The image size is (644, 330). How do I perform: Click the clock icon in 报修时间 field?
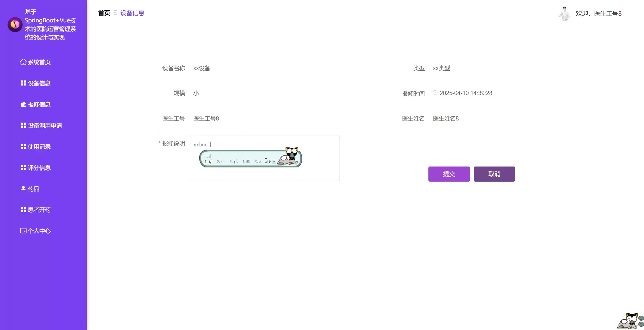pos(435,93)
